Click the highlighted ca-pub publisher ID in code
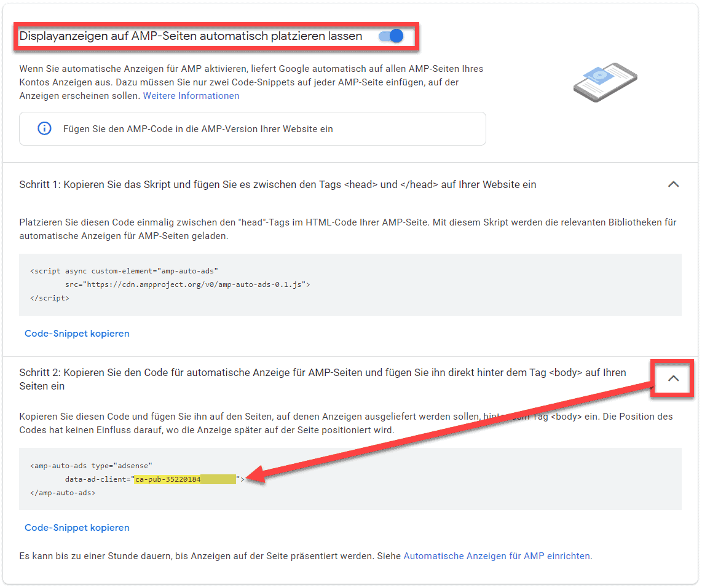The width and height of the screenshot is (702, 588). point(184,479)
